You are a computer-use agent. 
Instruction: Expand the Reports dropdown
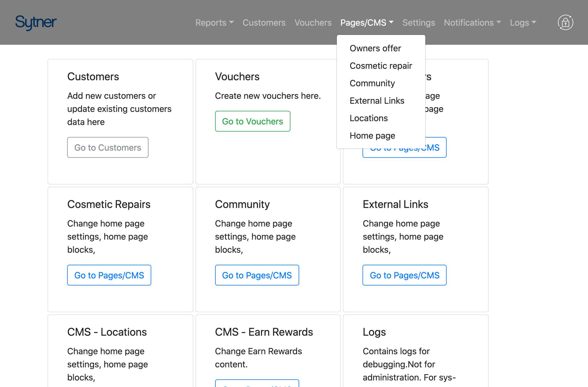tap(214, 22)
